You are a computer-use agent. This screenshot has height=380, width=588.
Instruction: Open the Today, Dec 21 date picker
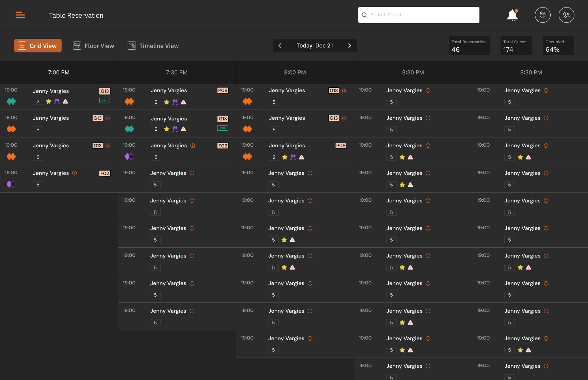click(315, 46)
